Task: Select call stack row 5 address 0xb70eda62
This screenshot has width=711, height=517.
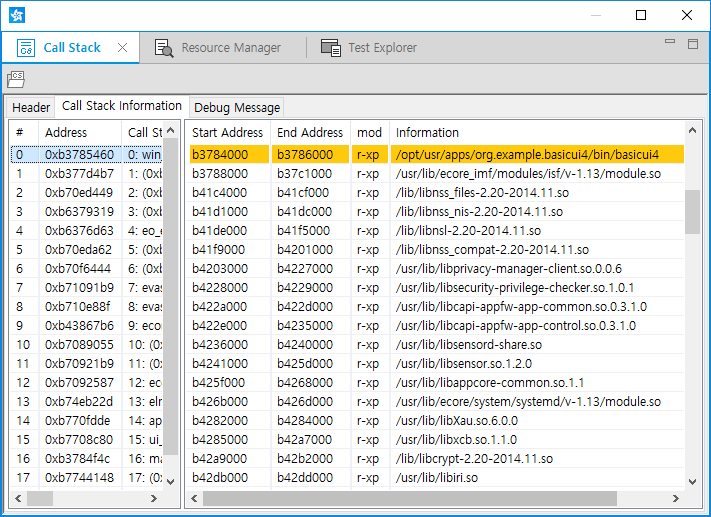Action: (x=79, y=250)
